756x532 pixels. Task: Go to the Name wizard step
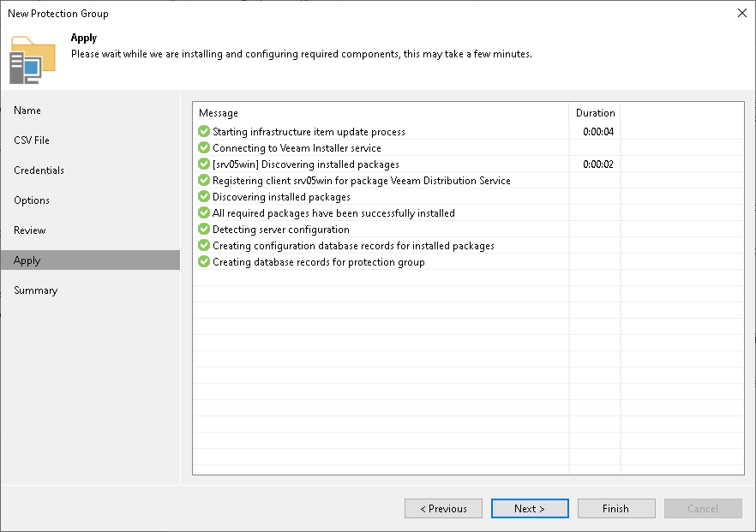(27, 111)
